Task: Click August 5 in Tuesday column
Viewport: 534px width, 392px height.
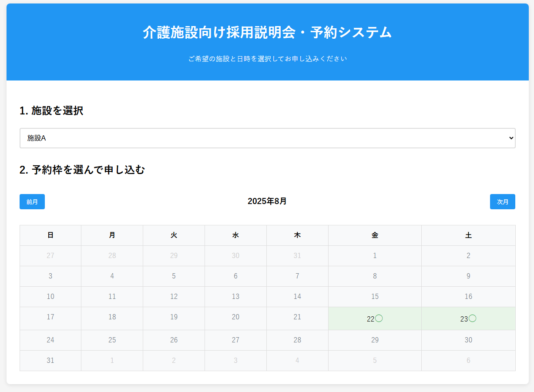Action: [x=174, y=276]
